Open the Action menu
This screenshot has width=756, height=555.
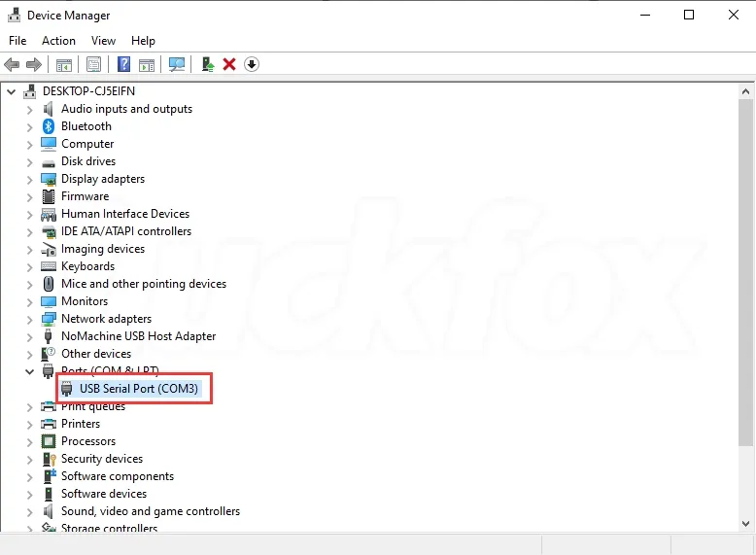tap(59, 41)
